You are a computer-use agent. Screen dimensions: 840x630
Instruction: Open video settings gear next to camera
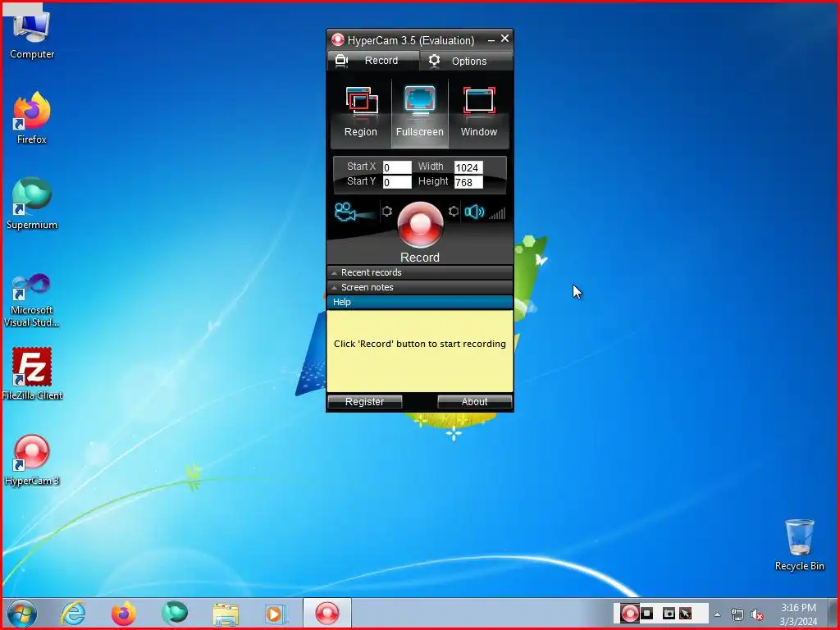click(387, 212)
